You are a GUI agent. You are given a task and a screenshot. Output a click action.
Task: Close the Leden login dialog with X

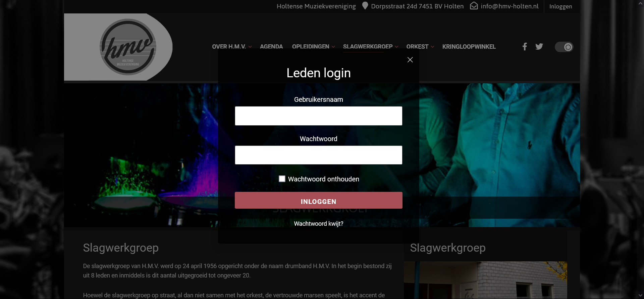[410, 60]
